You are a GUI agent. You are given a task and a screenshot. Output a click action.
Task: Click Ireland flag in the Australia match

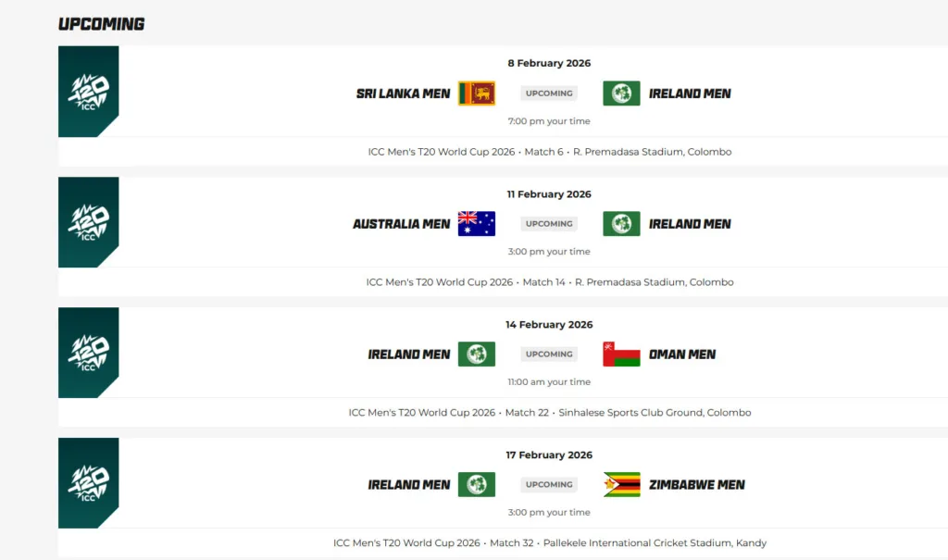tap(621, 224)
